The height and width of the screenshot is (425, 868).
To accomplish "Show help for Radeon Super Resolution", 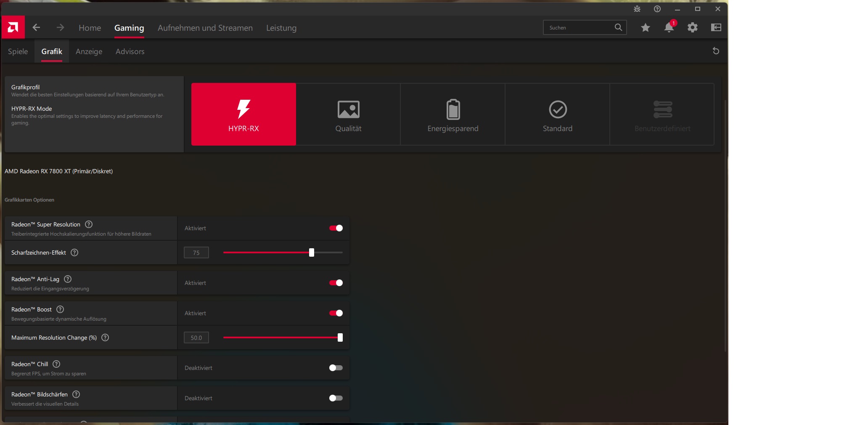I will tap(89, 224).
